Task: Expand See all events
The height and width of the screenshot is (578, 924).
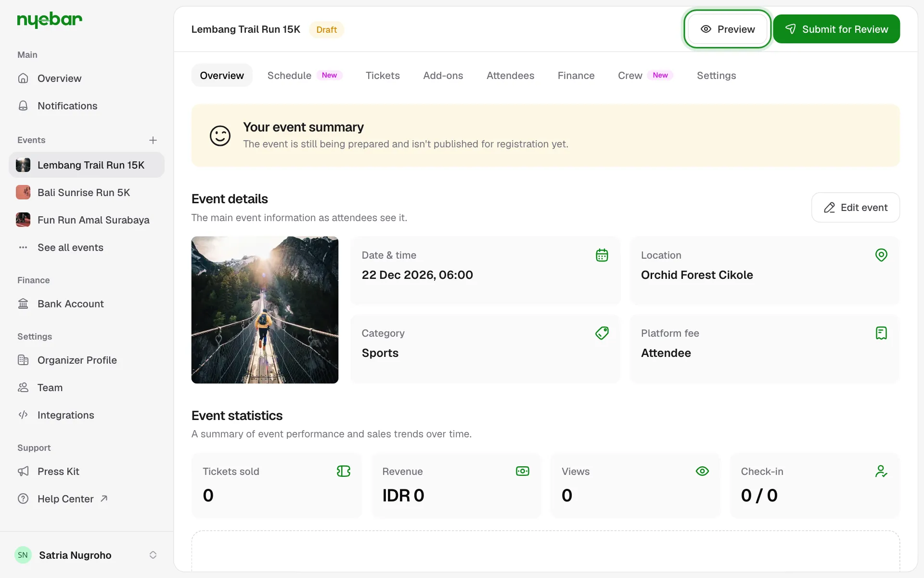Action: (87, 248)
